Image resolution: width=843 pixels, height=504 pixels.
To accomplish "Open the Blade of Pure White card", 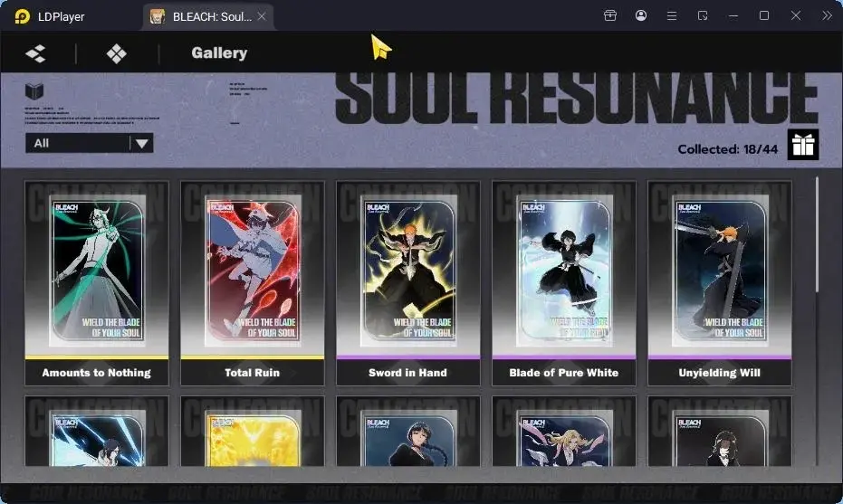I will point(564,283).
